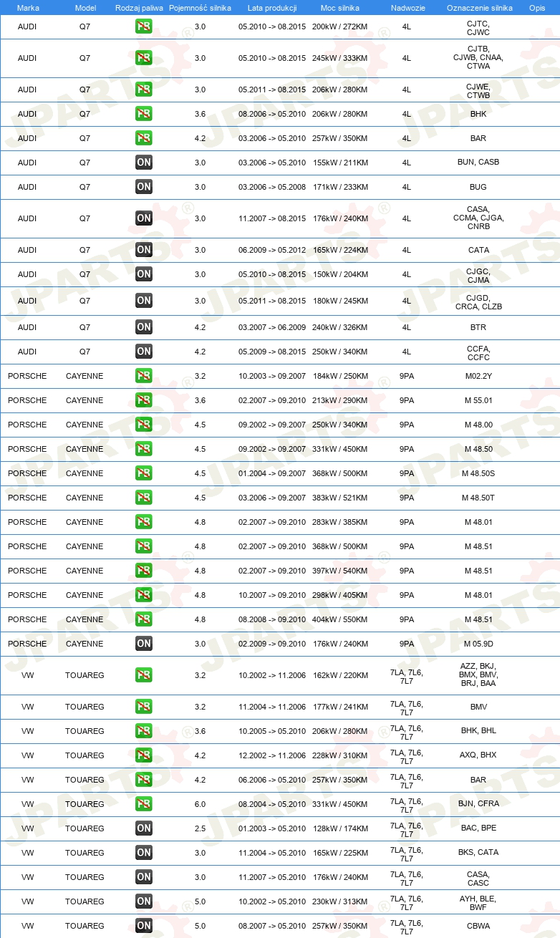The height and width of the screenshot is (938, 560).
Task: Click the petrol icon in the Cayenne M 48.50T row
Action: (x=144, y=498)
